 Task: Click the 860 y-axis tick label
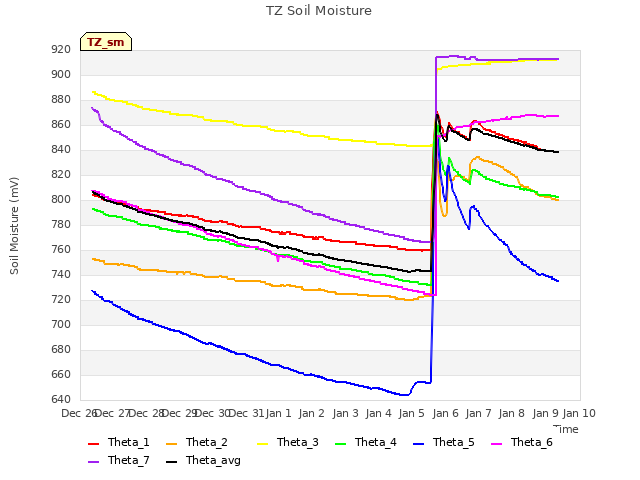61,124
